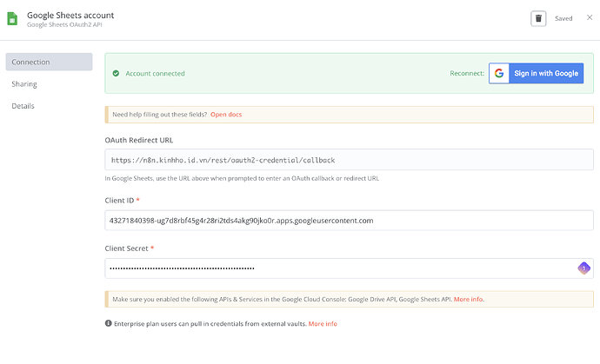The height and width of the screenshot is (364, 600).
Task: Click into the Client Secret field
Action: (x=349, y=268)
